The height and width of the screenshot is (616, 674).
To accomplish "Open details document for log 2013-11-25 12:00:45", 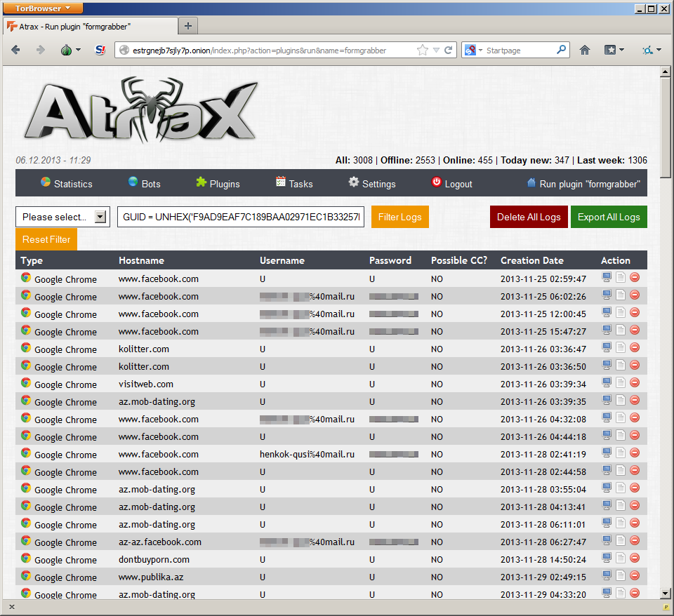I will 620,312.
